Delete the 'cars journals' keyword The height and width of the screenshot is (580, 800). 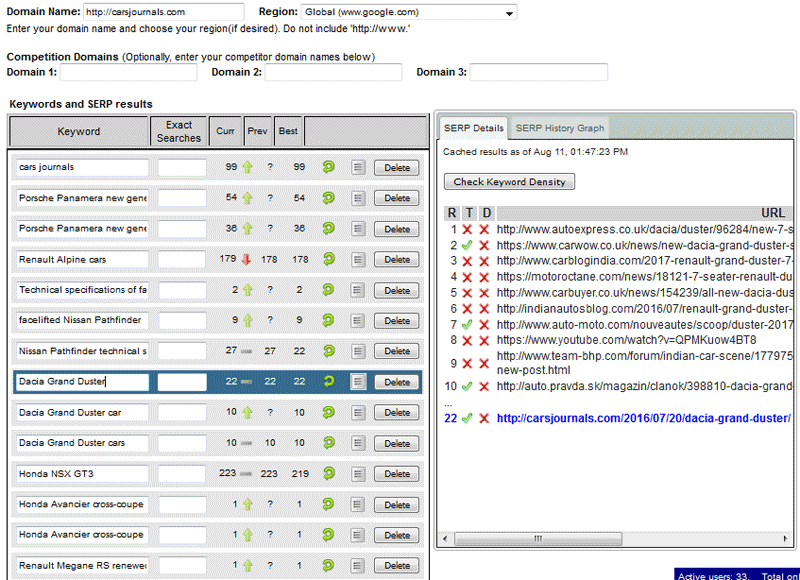(397, 168)
